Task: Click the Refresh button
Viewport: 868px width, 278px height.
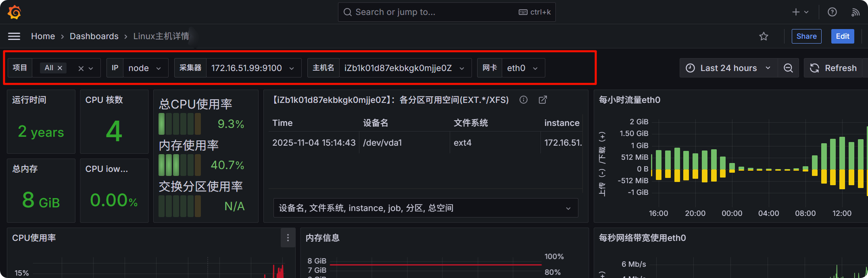Action: coord(833,68)
